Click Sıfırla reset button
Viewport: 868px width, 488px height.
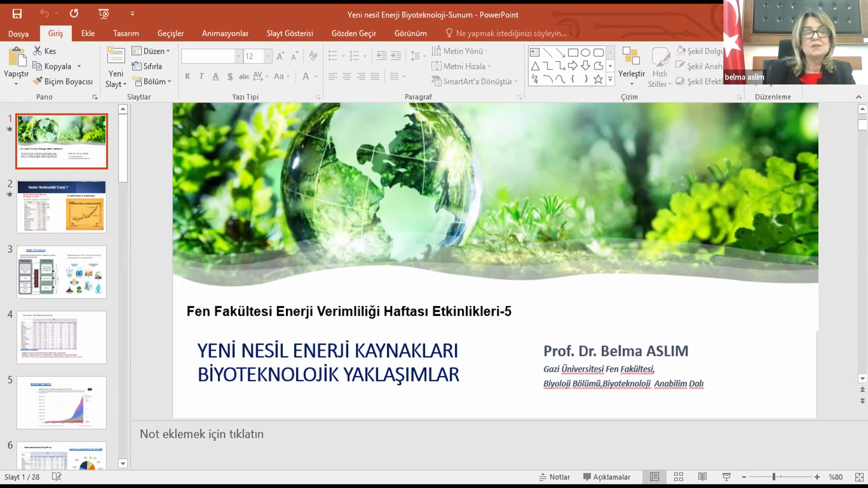click(147, 66)
